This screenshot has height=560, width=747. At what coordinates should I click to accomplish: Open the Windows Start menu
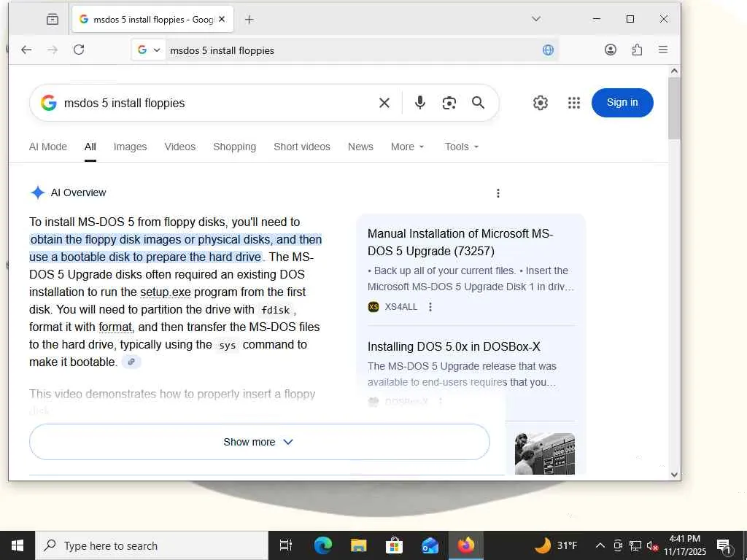18,545
